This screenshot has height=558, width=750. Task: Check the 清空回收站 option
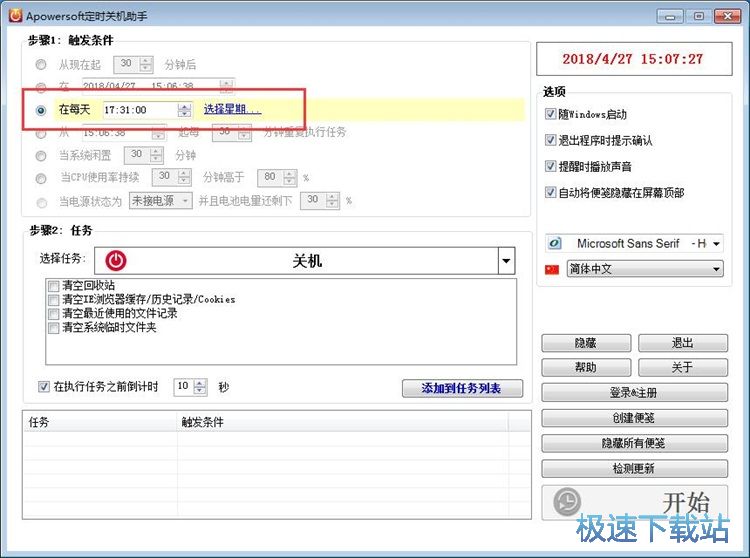click(54, 286)
